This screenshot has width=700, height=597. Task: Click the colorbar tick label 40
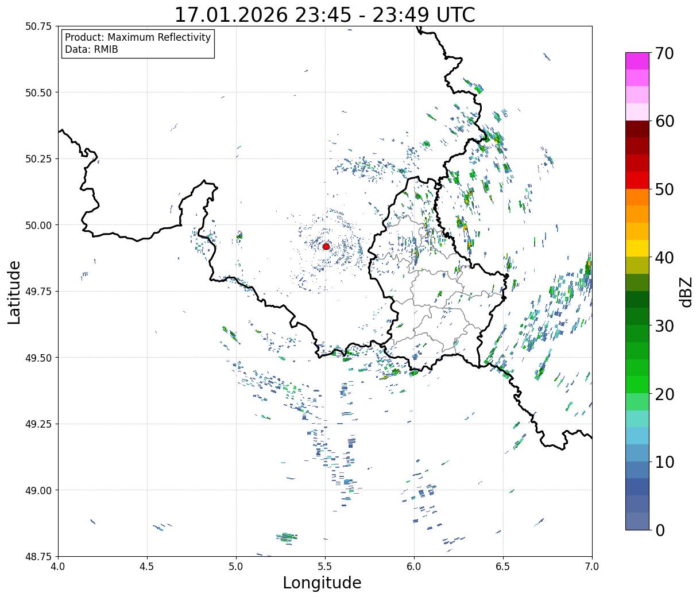pyautogui.click(x=664, y=258)
